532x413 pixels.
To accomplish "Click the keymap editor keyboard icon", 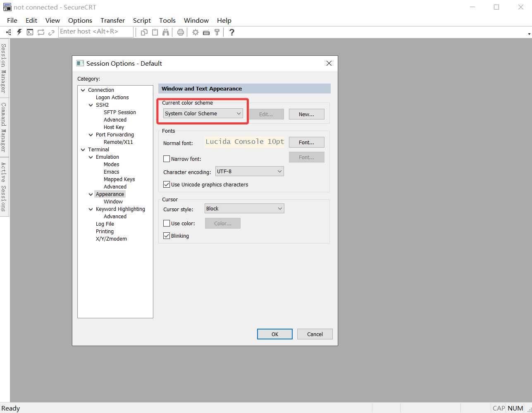I will (x=206, y=32).
